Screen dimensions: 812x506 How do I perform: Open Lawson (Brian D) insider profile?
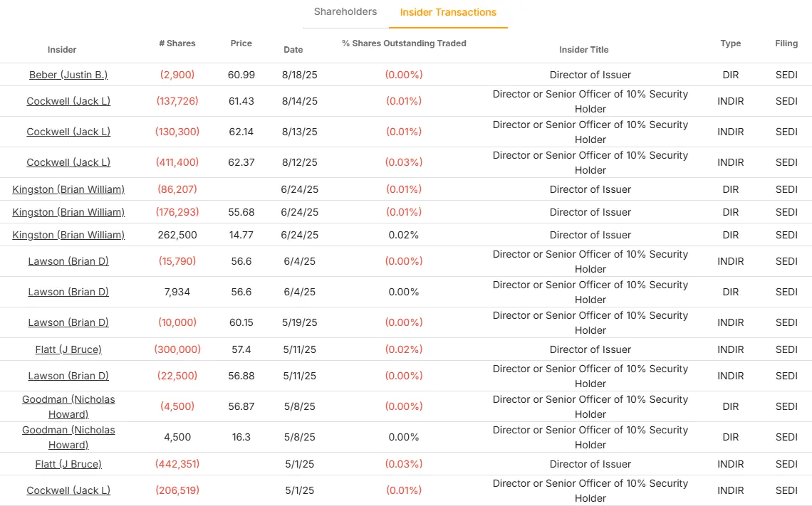click(68, 261)
